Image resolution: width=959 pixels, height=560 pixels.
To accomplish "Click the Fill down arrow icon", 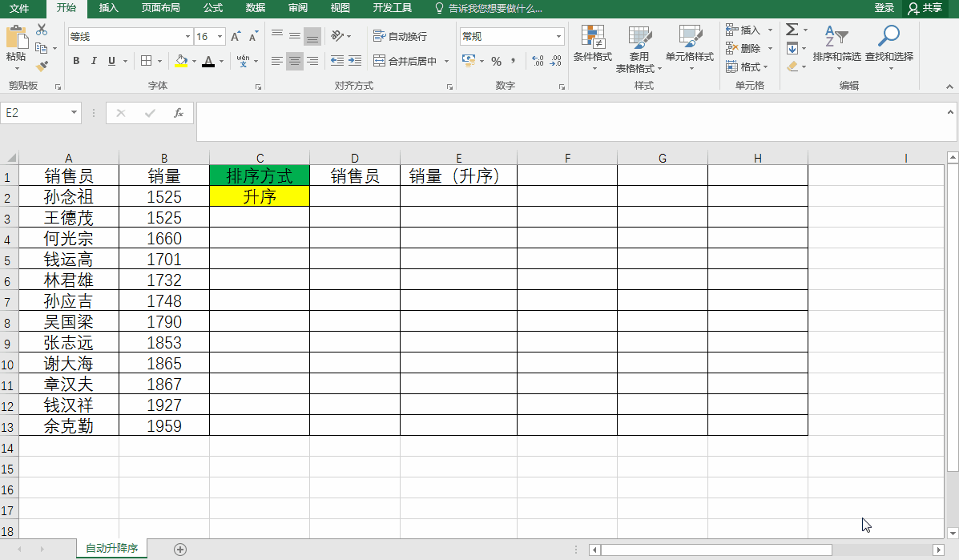I will (x=792, y=48).
